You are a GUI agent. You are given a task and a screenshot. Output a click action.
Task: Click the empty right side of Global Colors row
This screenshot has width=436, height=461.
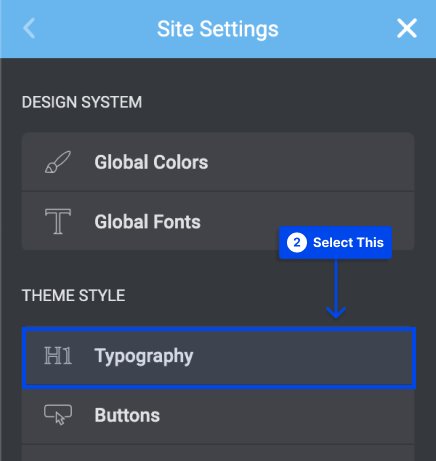tap(310, 162)
